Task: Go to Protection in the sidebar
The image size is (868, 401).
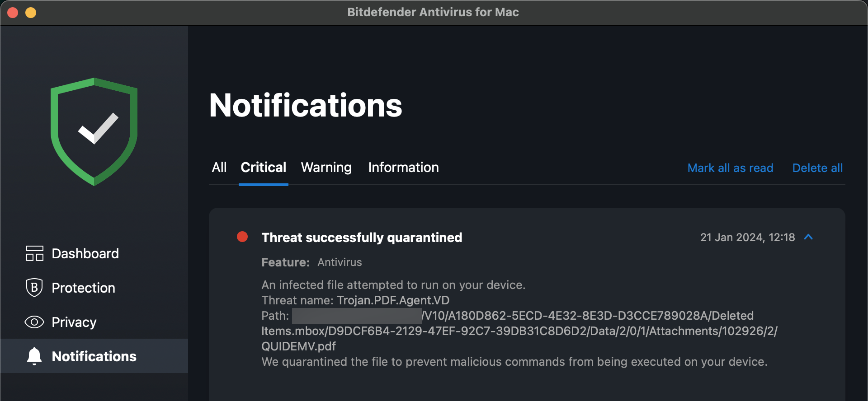Action: (x=84, y=288)
